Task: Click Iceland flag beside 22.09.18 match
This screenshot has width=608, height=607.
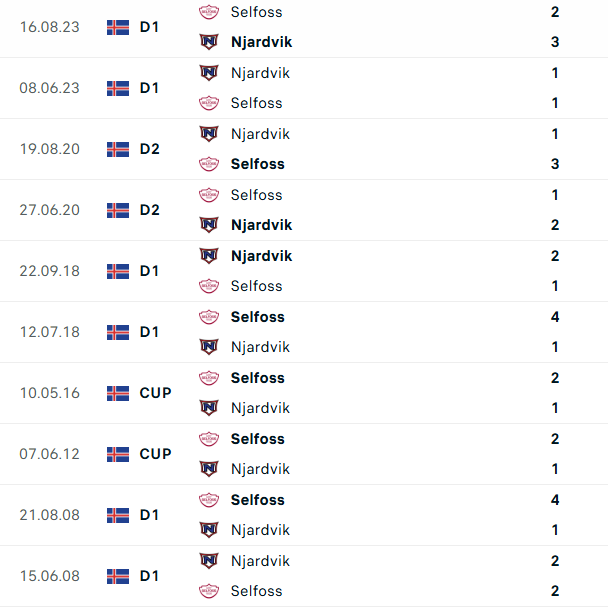Action: [118, 271]
